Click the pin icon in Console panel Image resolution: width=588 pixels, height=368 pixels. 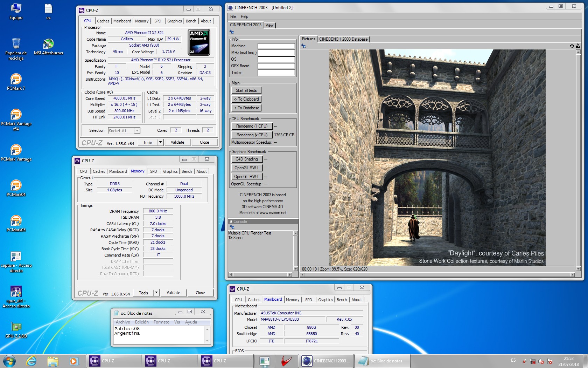(232, 227)
